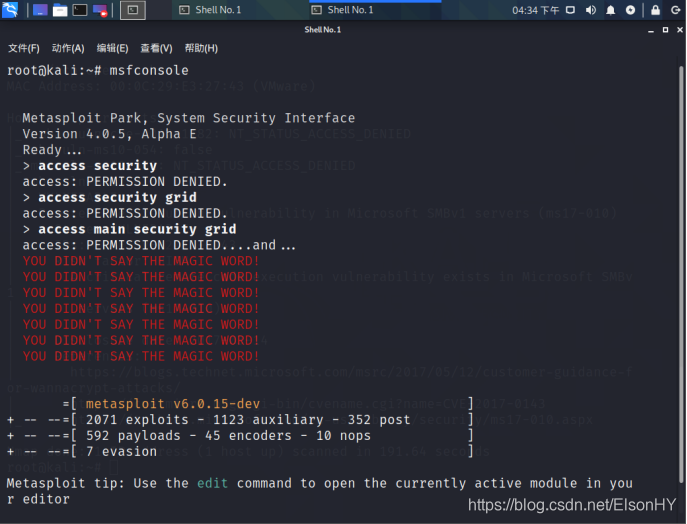Click the 'Version 4.0.5, Alpha E' line
Image resolution: width=687 pixels, height=524 pixels.
click(x=110, y=134)
